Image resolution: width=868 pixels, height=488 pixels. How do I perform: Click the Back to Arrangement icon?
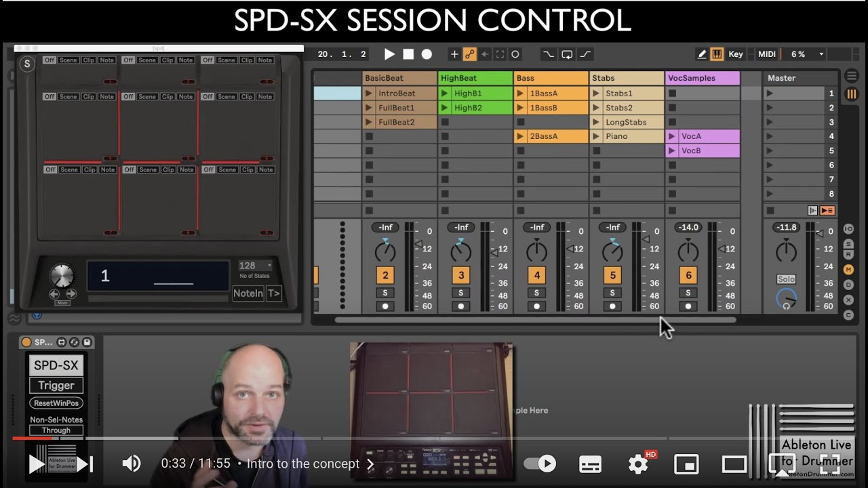click(x=827, y=211)
